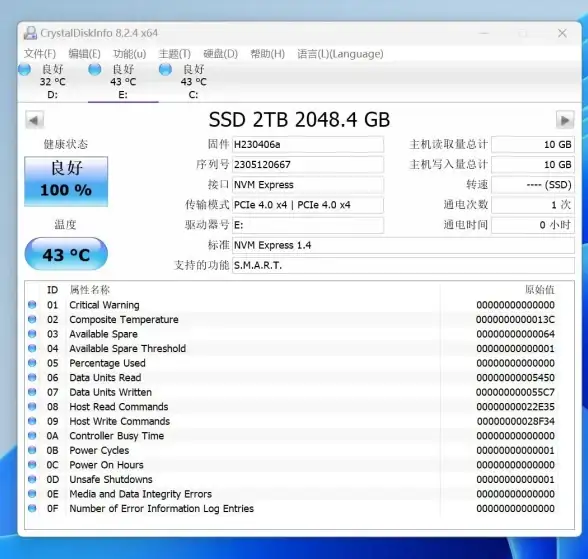Click status dot for Host Write Commands
The height and width of the screenshot is (559, 588).
[32, 421]
